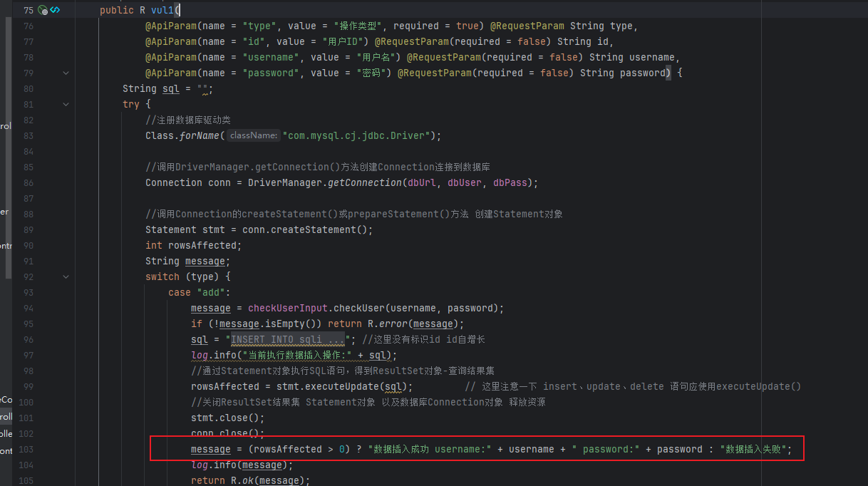
Task: Click the comment mentioning executeUpdate() on line 99
Action: click(x=633, y=386)
